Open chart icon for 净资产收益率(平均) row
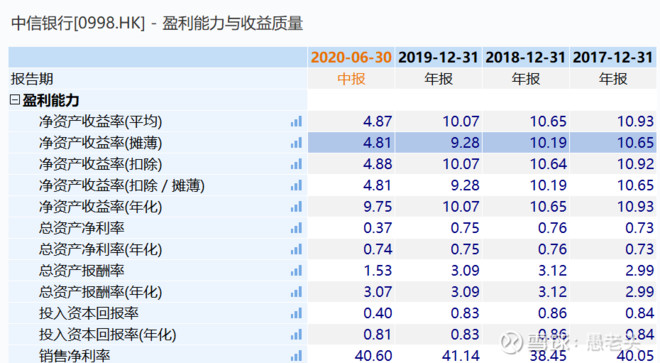 pos(296,122)
